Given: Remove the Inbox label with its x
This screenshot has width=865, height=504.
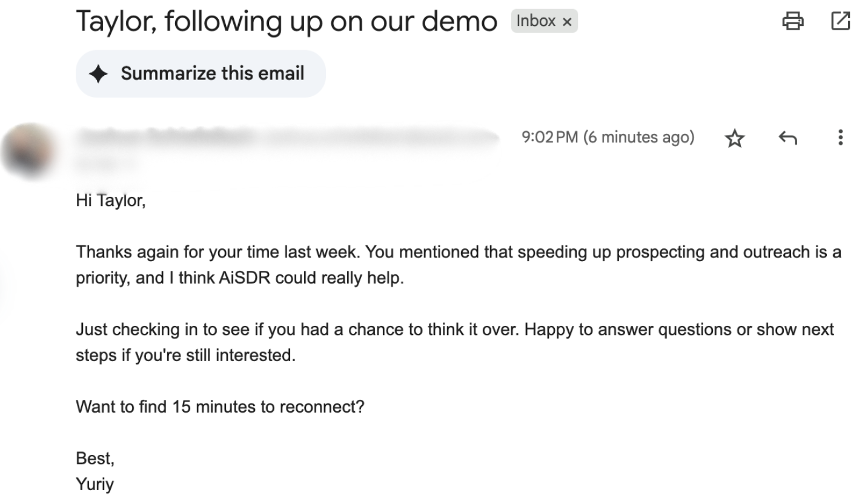Looking at the screenshot, I should (x=567, y=22).
